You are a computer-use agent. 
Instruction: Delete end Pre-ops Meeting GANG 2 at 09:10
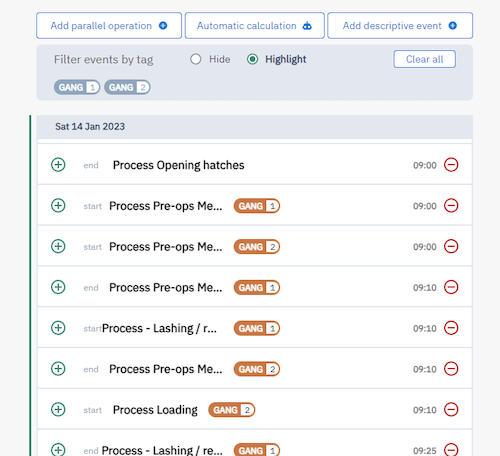click(451, 369)
